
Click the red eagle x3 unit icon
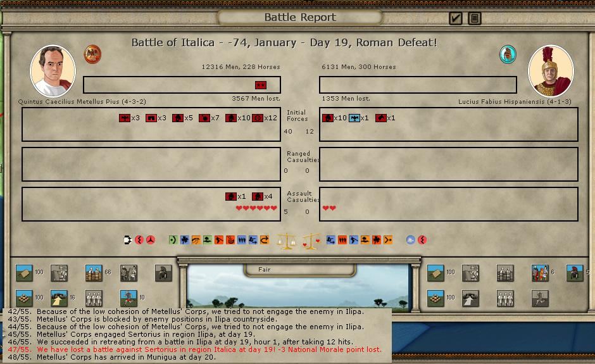[125, 118]
